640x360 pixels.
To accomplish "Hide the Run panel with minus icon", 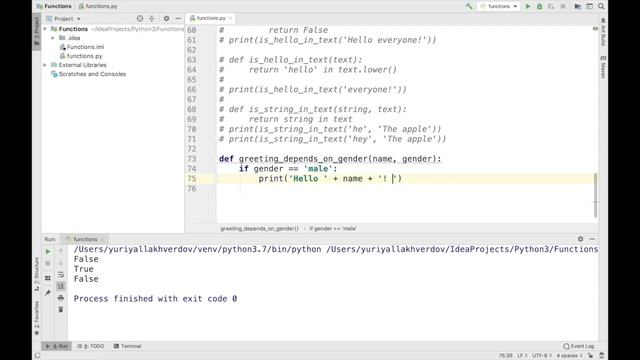I will (592, 239).
